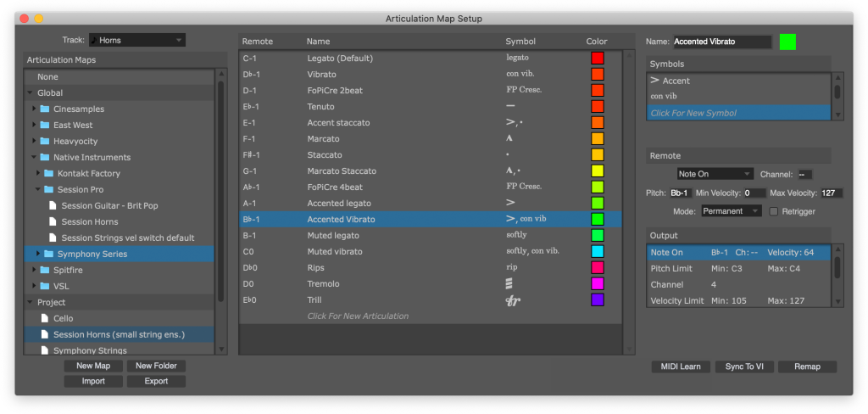Expand the Spitfire folder
Viewport: 868px width, 414px height.
35,270
